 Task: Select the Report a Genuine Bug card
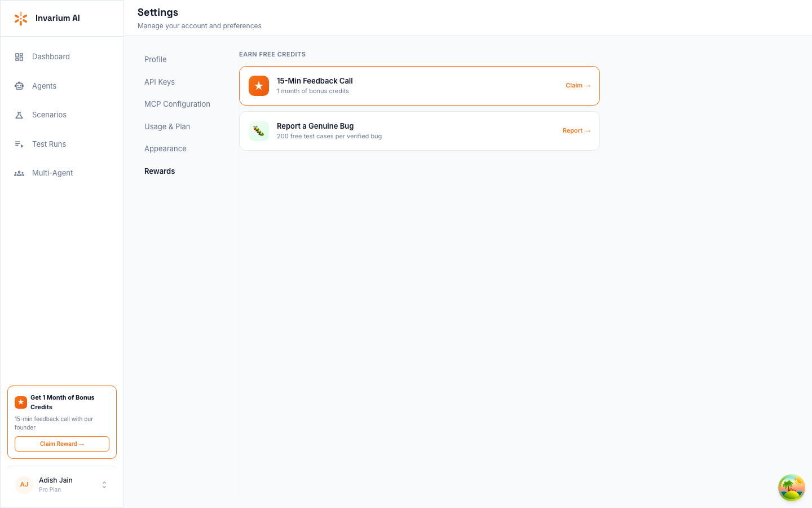coord(420,131)
